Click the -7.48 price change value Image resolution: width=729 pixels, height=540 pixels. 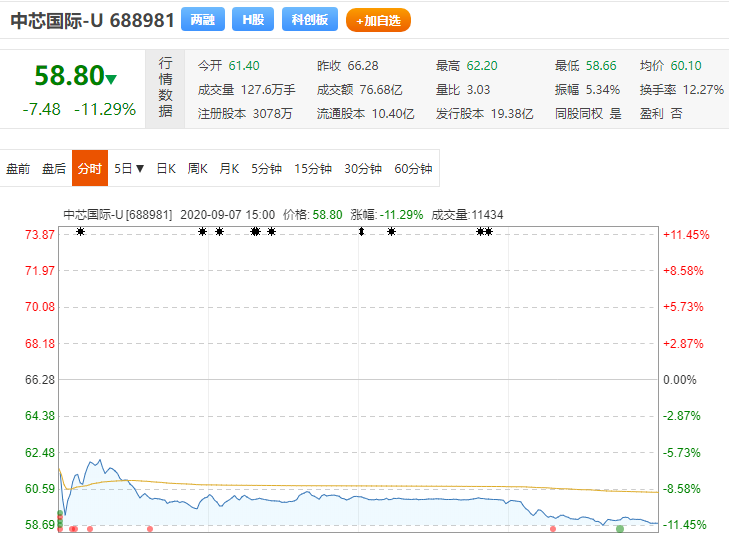[x=41, y=109]
